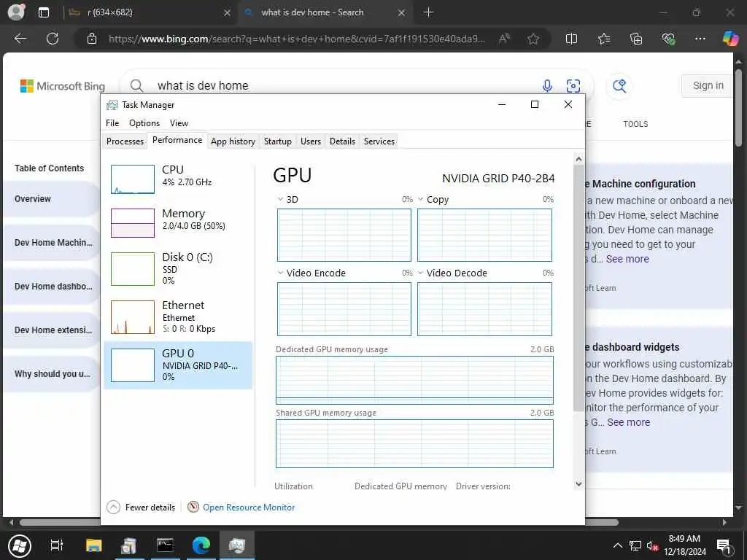Viewport: 747px width, 560px height.
Task: Open Edge split screen icon
Action: (x=571, y=39)
